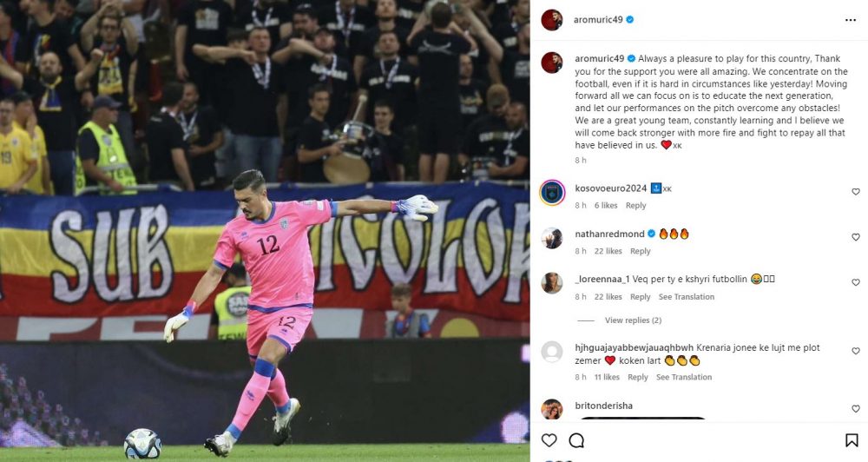Open britonderisha username link

[604, 406]
